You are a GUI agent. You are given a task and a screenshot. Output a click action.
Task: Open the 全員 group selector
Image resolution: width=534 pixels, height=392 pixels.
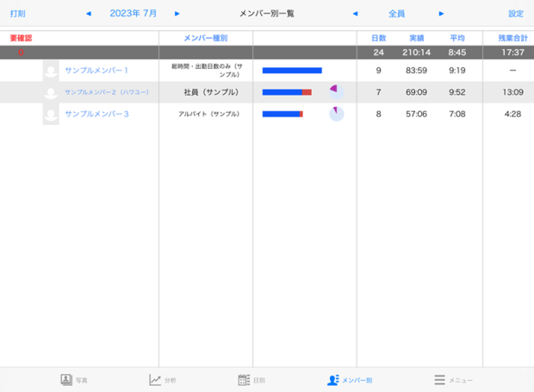coord(398,14)
